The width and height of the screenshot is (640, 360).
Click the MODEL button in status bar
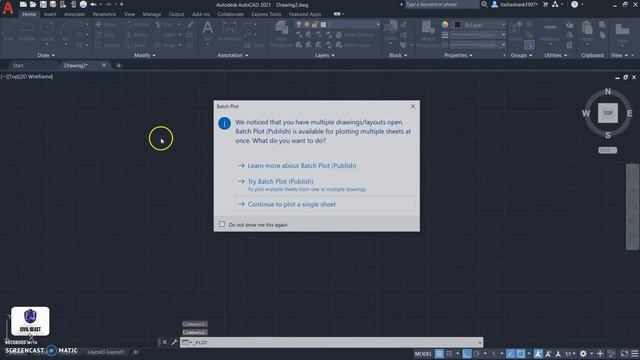[x=423, y=353]
